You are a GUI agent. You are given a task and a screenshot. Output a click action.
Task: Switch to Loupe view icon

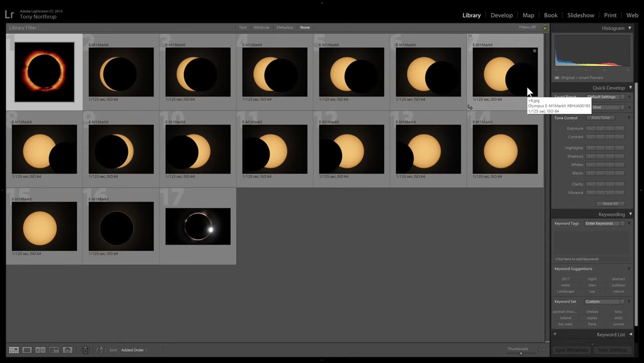pyautogui.click(x=27, y=350)
